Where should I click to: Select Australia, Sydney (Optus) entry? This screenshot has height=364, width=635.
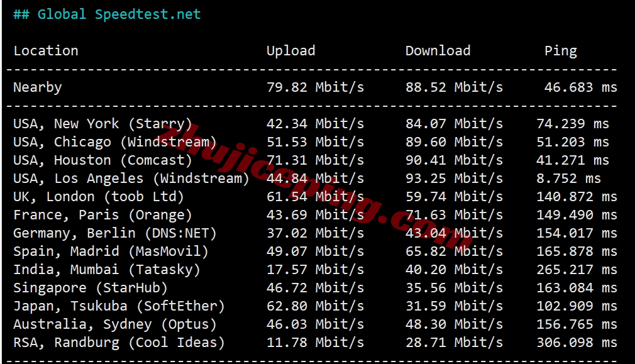point(115,324)
